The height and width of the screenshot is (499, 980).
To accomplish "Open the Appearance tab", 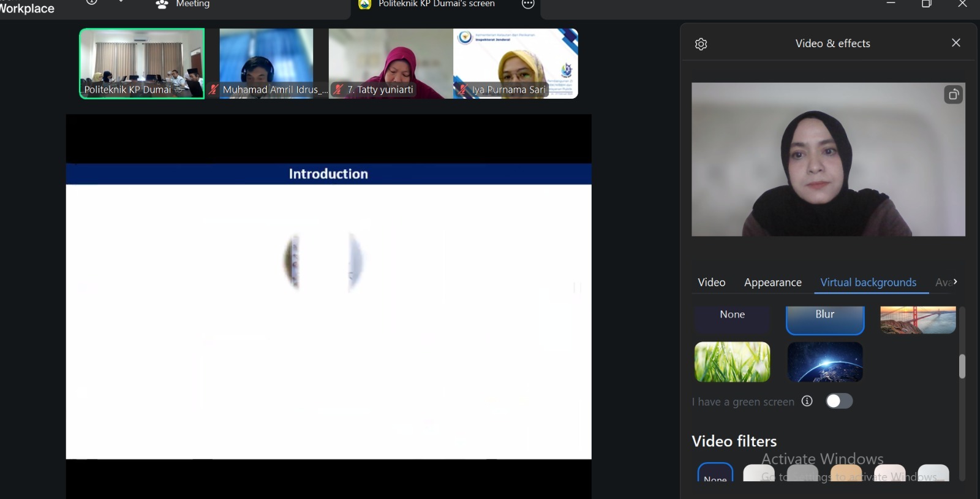I will (772, 283).
